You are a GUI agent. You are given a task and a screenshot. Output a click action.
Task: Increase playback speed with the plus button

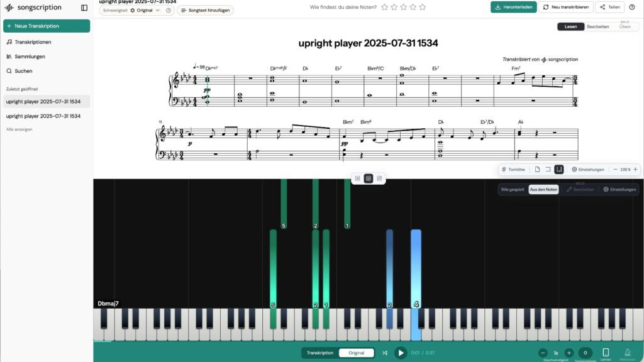pos(569,353)
